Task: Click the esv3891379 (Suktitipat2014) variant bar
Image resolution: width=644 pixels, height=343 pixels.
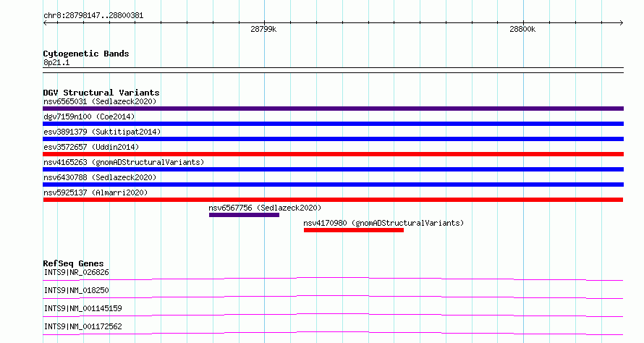Action: (333, 139)
